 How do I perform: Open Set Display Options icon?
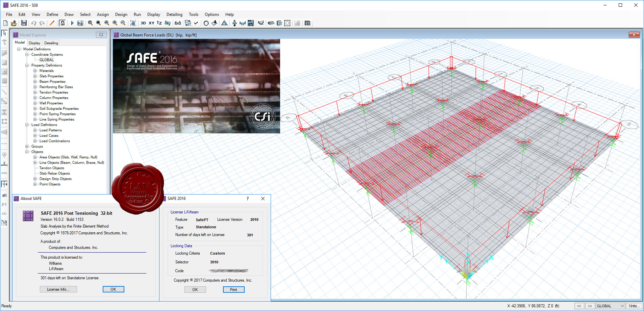pyautogui.click(x=188, y=23)
